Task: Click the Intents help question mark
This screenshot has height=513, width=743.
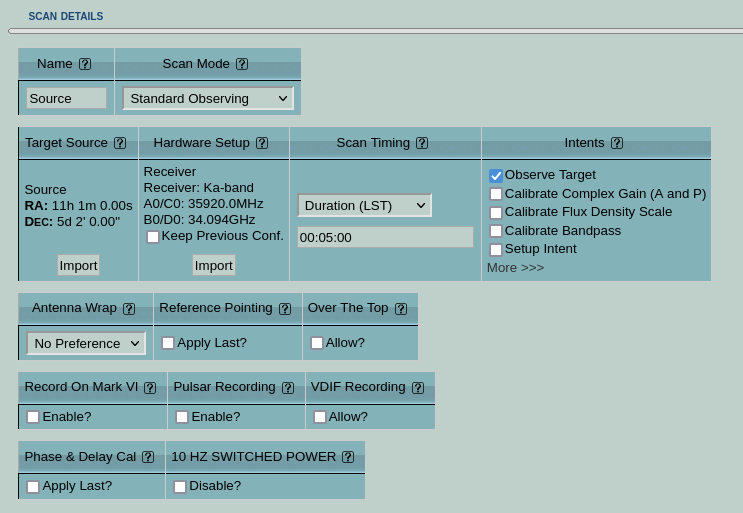Action: tap(617, 143)
